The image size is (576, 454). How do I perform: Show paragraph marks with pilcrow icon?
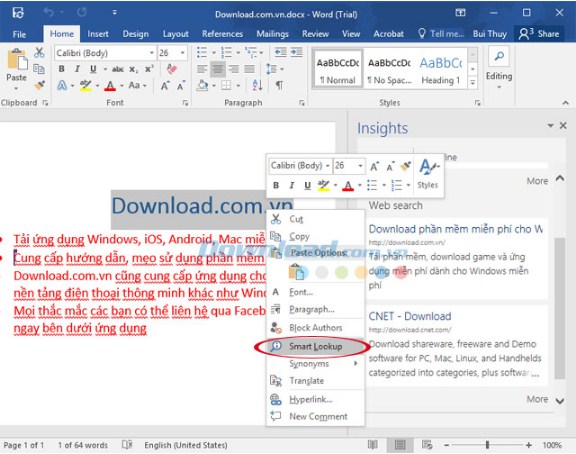tap(279, 85)
